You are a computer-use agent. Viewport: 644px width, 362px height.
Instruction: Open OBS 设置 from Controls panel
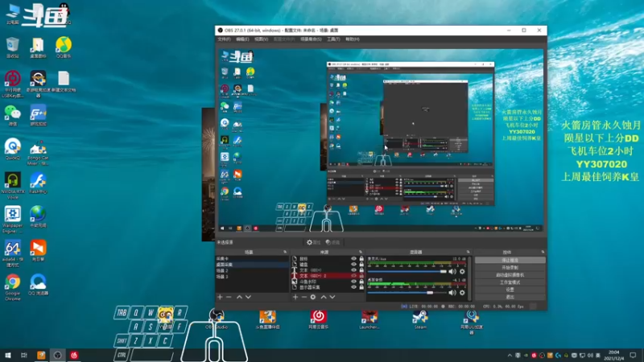pos(510,290)
